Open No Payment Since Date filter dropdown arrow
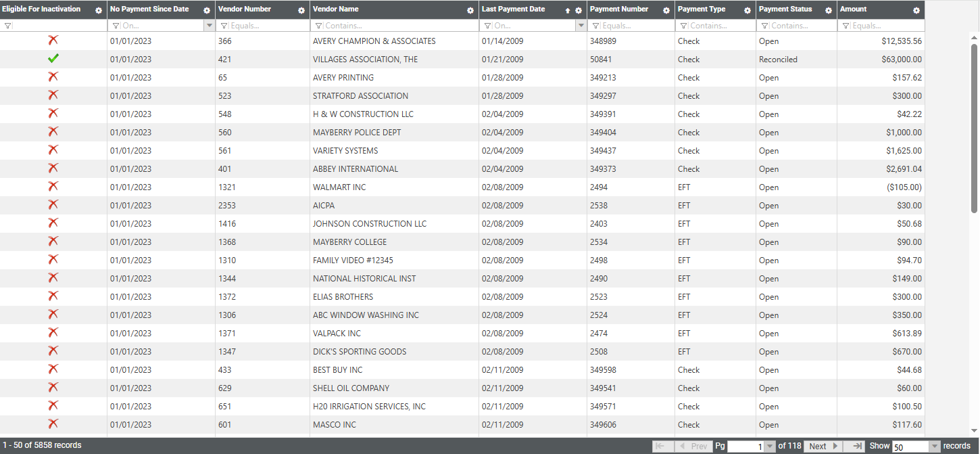980x454 pixels. [209, 26]
